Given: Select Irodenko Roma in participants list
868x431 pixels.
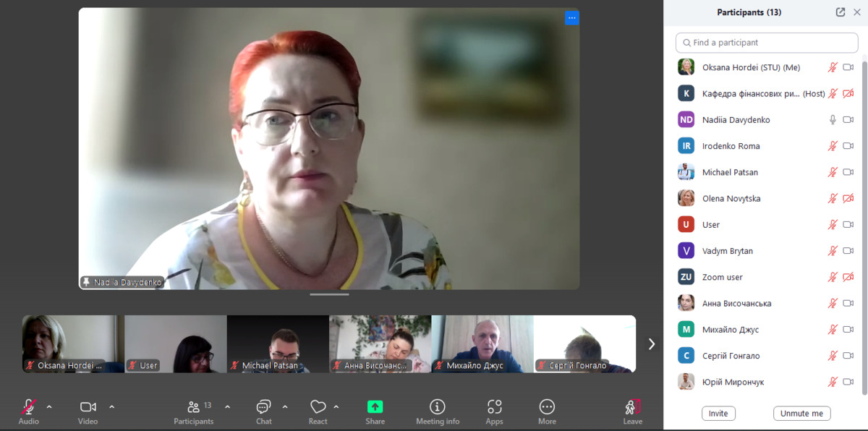Looking at the screenshot, I should point(767,146).
